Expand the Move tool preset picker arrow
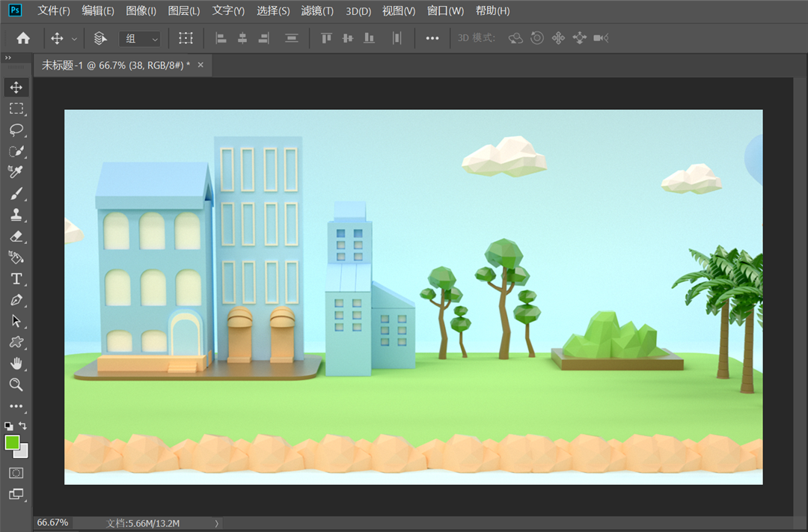Screen dimensions: 808x532 [74, 38]
